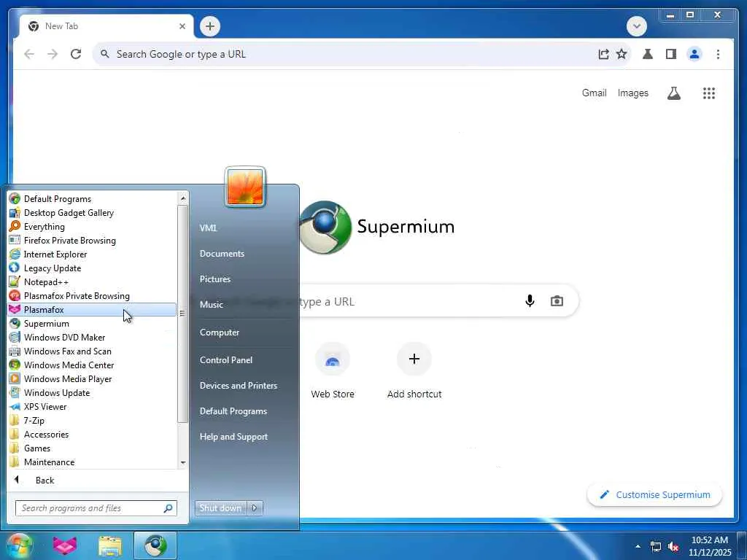Click the network tray icon
The width and height of the screenshot is (747, 560).
(x=656, y=547)
